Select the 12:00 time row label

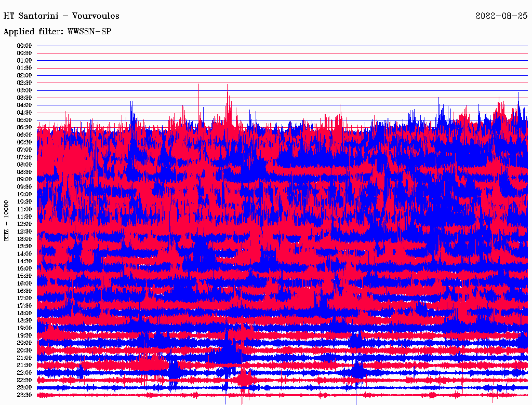[x=24, y=224]
